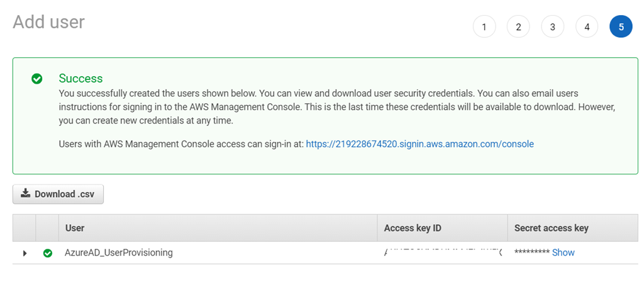The width and height of the screenshot is (644, 284).
Task: Click the success message paragraph text
Action: click(336, 106)
